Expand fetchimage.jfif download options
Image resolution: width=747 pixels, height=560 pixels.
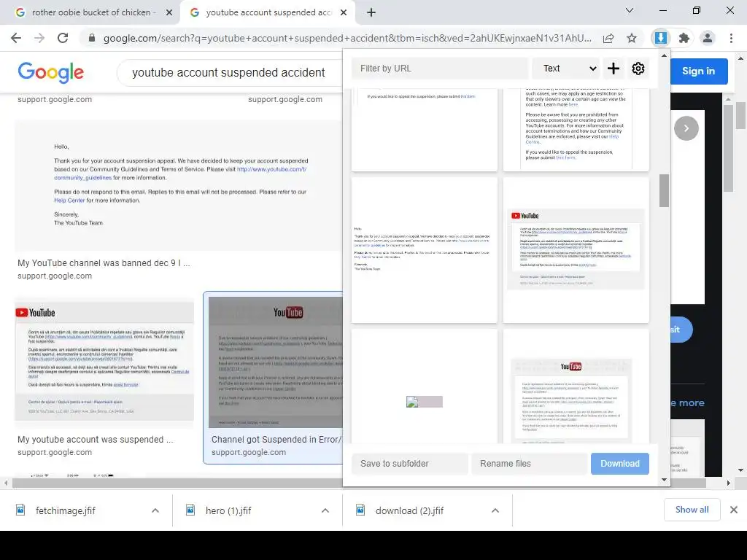155,511
